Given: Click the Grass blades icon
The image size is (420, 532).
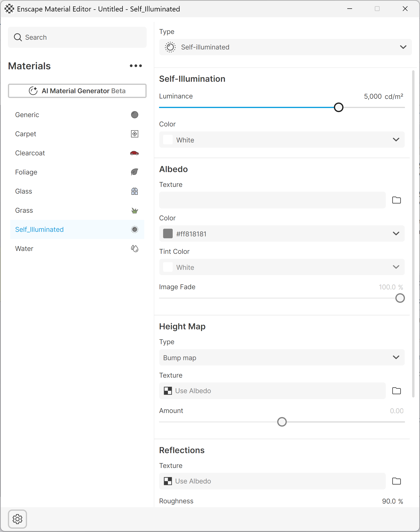Looking at the screenshot, I should pos(134,210).
